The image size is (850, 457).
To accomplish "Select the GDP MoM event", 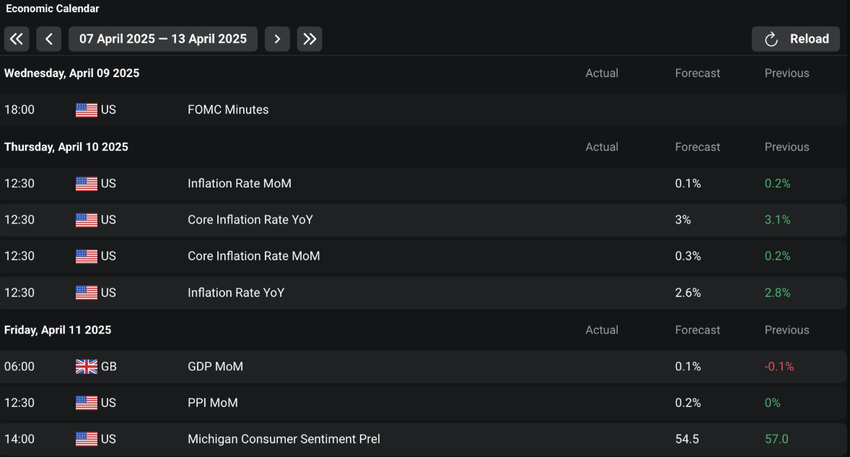I will (215, 367).
